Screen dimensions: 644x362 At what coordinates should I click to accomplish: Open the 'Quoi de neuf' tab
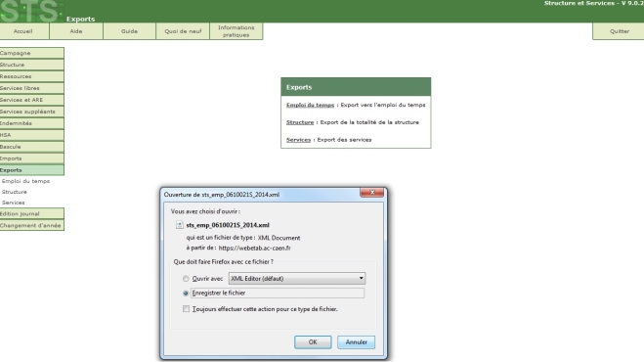(183, 31)
